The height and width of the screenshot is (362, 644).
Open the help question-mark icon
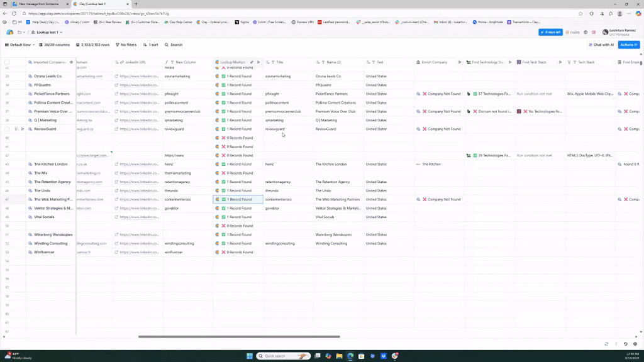click(x=586, y=32)
